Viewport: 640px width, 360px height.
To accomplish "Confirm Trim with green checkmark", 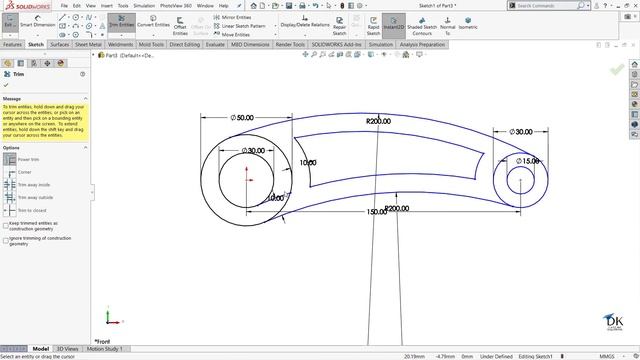I will [6, 85].
